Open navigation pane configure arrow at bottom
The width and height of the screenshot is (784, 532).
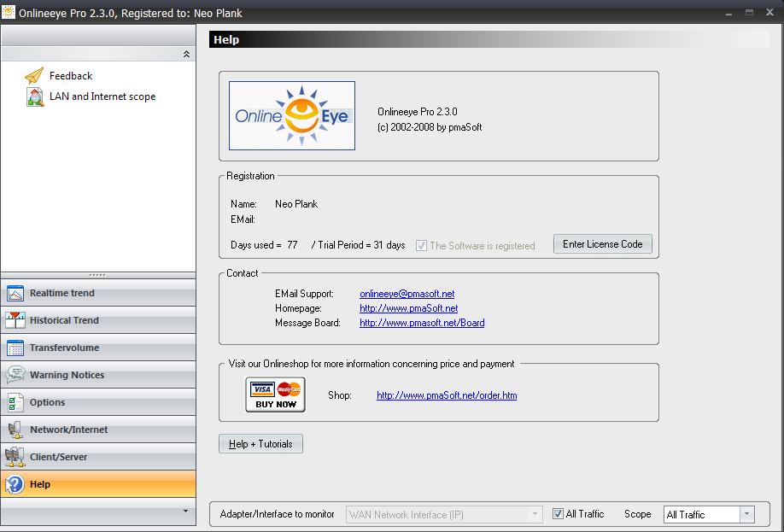point(185,511)
